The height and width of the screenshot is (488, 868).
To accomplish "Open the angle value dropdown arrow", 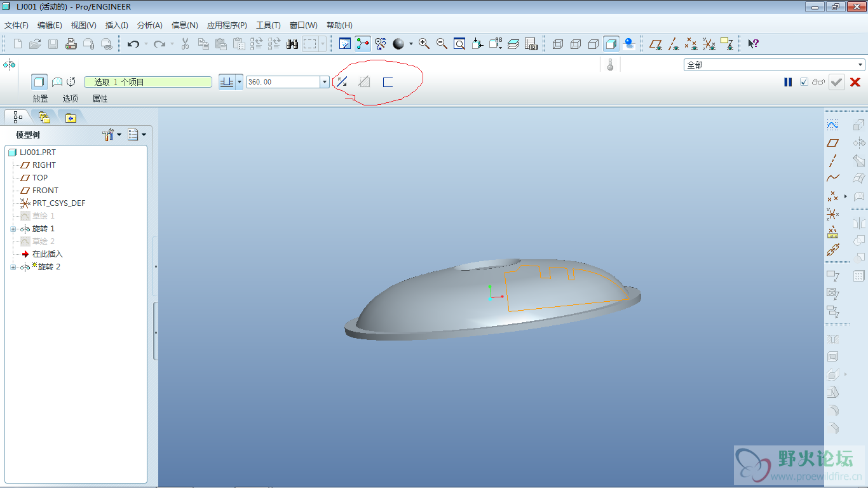I will [325, 82].
